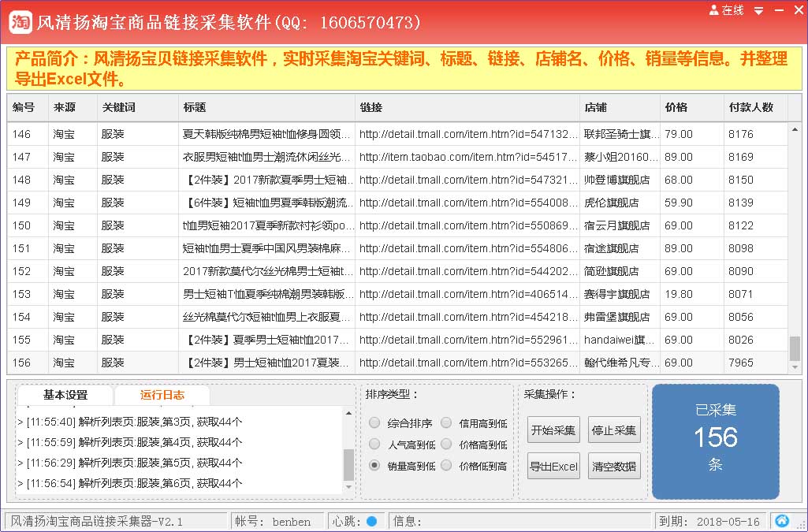Viewport: 808px width, 532px height.
Task: Click version label 风清扬淘宝商品链接采集器-V2.1
Action: 96,522
